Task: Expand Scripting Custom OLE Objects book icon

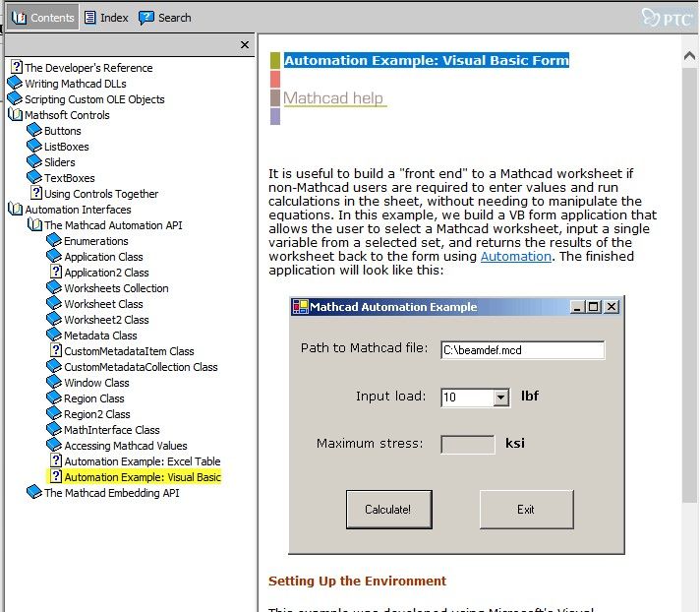Action: coord(15,98)
